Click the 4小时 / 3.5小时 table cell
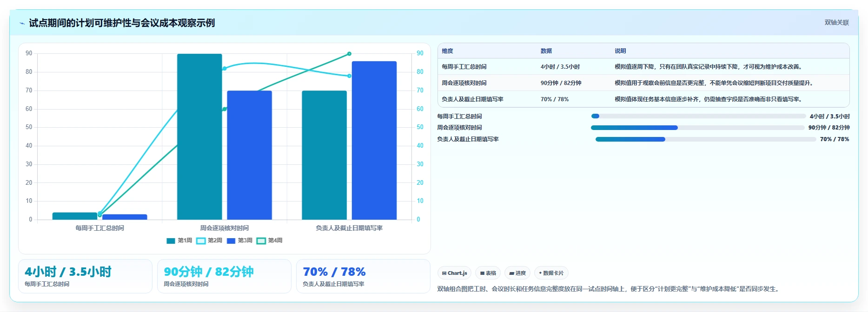 click(x=560, y=67)
